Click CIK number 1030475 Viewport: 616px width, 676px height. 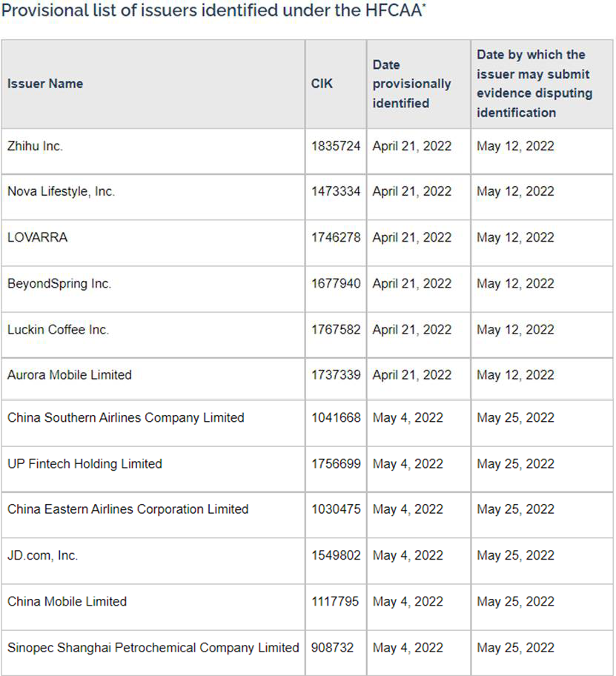(x=336, y=509)
